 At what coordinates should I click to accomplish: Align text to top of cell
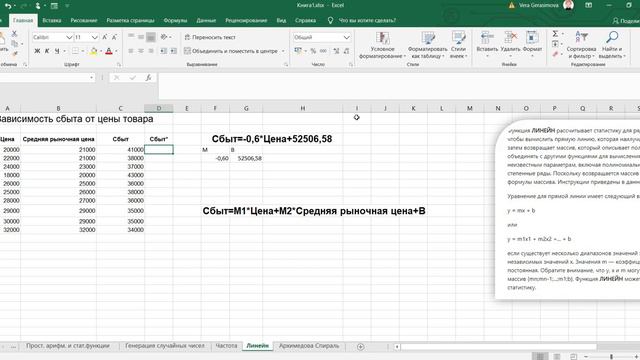click(x=131, y=37)
